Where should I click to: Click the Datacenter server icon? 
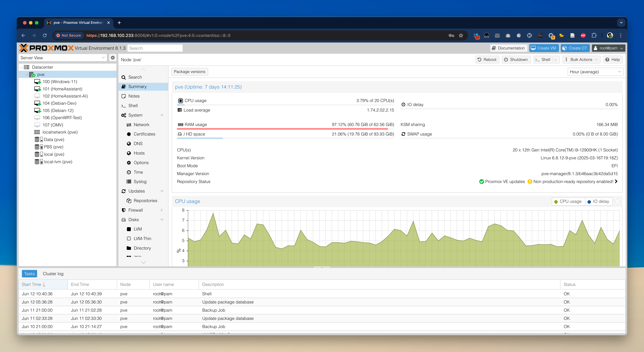pos(27,67)
